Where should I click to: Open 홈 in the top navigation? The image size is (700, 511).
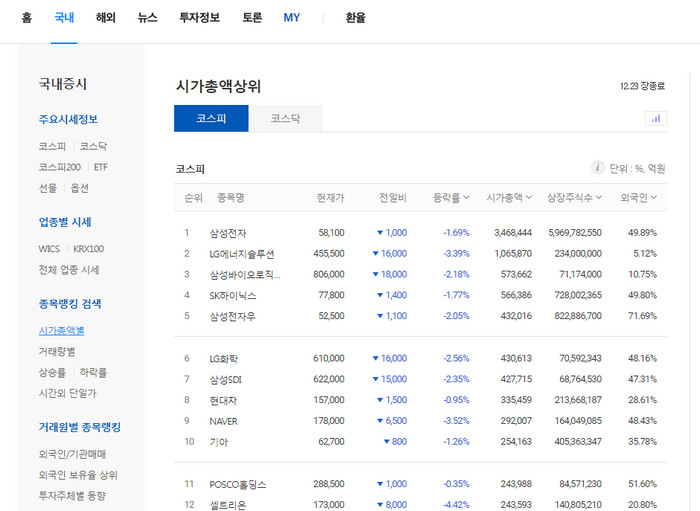pos(27,18)
